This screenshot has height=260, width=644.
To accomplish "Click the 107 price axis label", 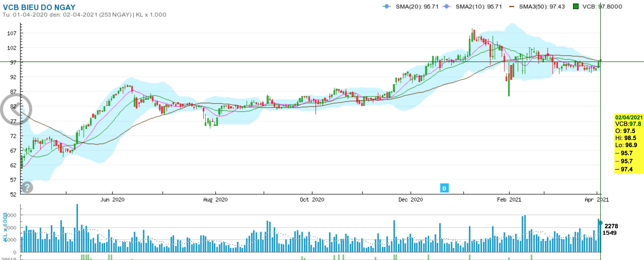I will coord(12,33).
